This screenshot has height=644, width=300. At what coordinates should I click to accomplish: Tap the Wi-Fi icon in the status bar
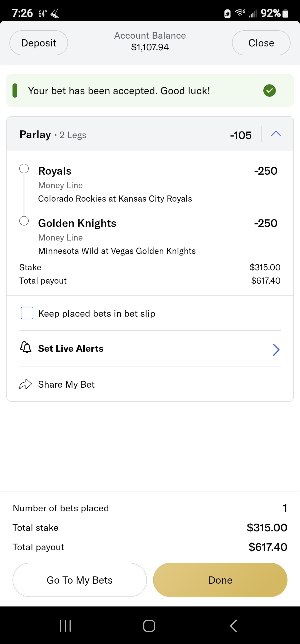pyautogui.click(x=240, y=13)
